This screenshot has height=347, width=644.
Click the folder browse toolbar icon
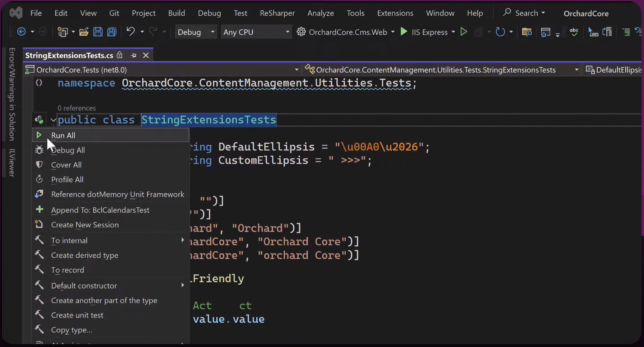[x=527, y=32]
